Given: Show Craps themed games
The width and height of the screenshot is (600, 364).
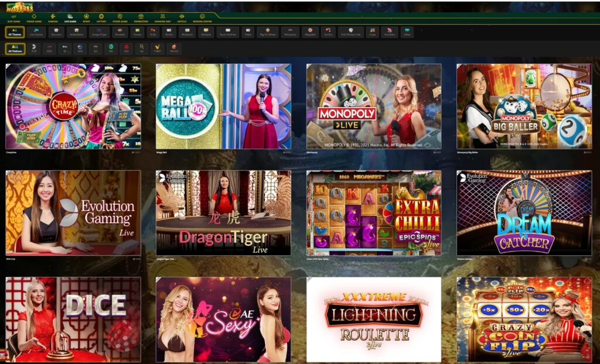Looking at the screenshot, I should [x=372, y=33].
